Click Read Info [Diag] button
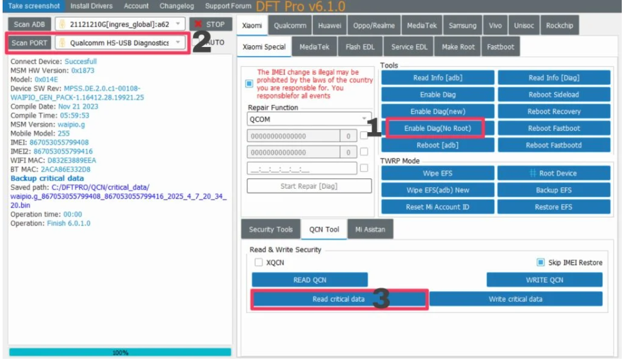 point(554,78)
